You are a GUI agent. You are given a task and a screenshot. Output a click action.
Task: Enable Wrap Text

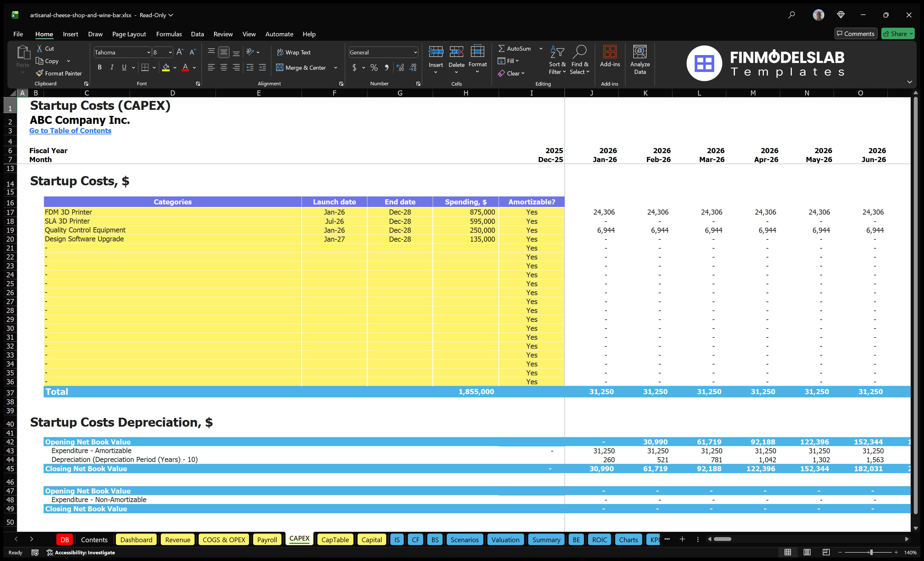pyautogui.click(x=294, y=52)
